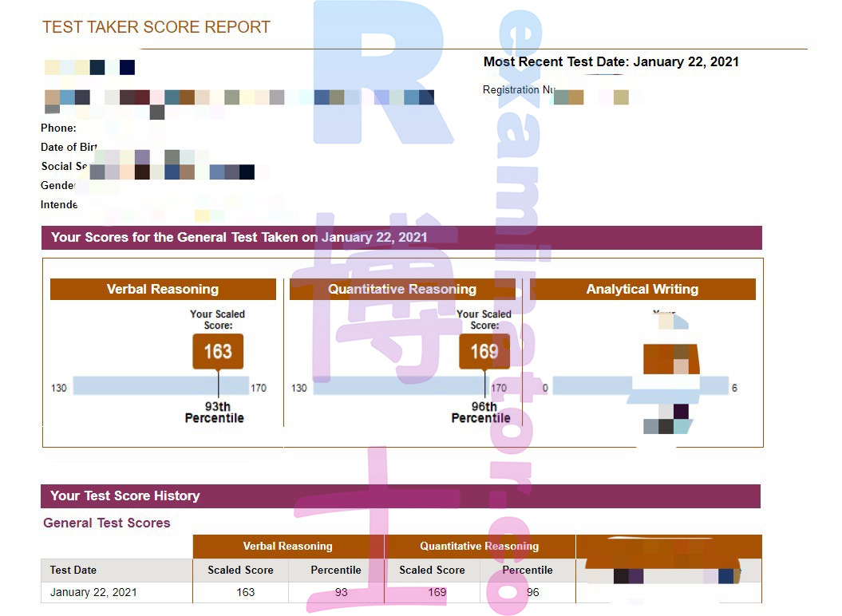
Task: Click the 96th Percentile label
Action: tap(481, 413)
